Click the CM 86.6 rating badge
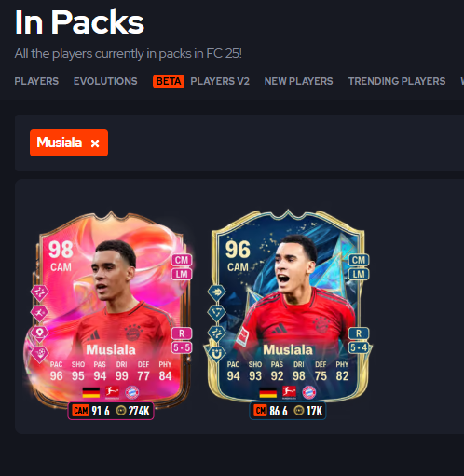This screenshot has width=464, height=476. [x=270, y=411]
